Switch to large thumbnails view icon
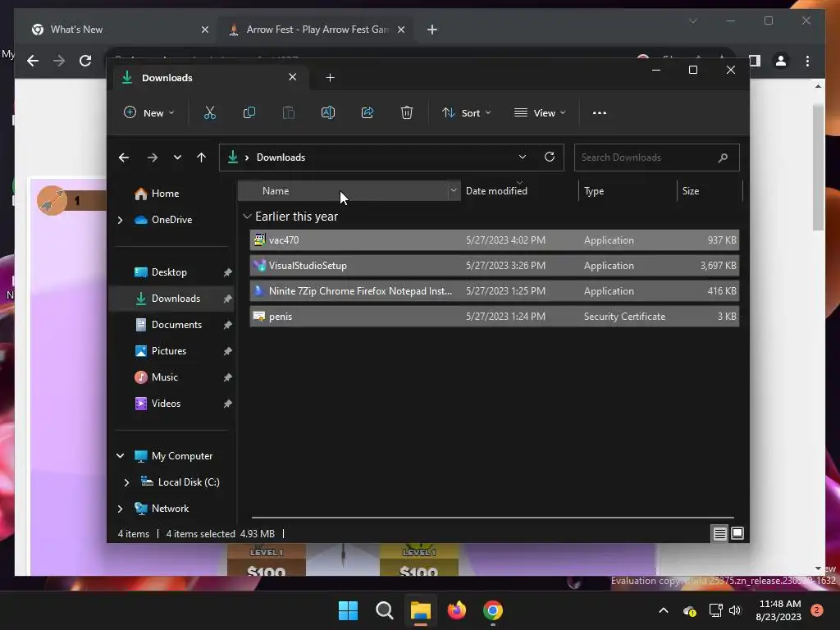This screenshot has height=630, width=840. coord(737,533)
